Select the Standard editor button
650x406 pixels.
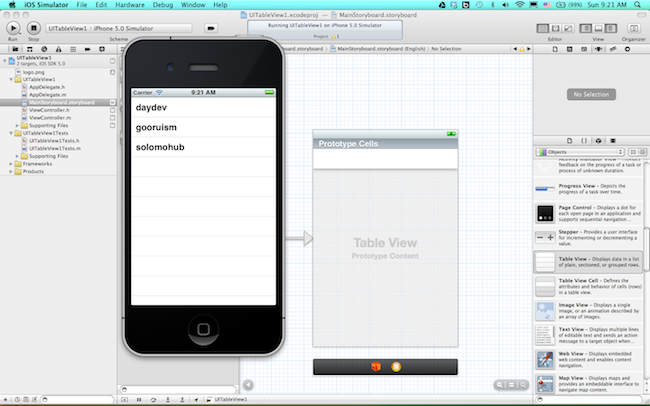point(542,28)
